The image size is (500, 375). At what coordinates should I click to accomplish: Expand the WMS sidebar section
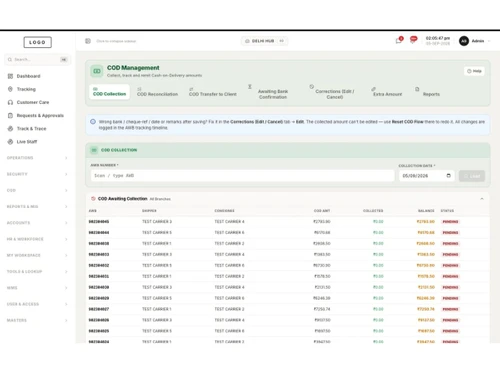tap(37, 288)
